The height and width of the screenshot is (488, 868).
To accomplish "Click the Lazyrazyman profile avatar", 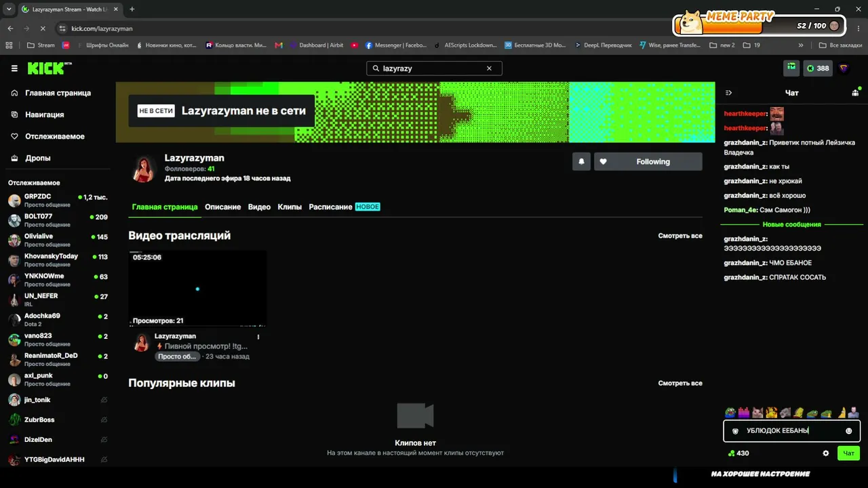I will (x=144, y=169).
